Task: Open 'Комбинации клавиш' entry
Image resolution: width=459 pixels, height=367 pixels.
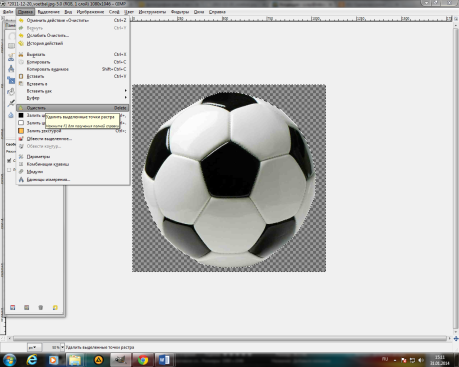Action: (73, 164)
